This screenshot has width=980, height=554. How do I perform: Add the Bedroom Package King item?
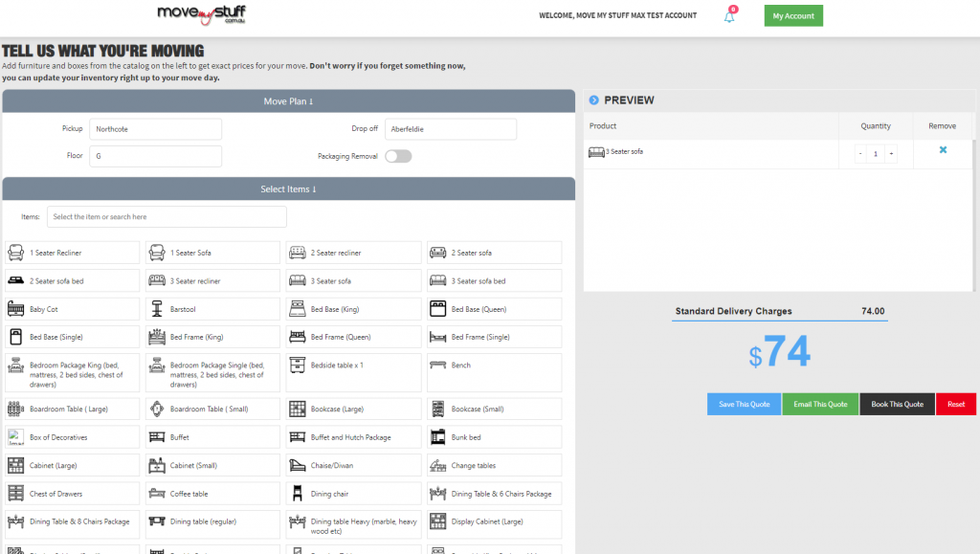click(73, 373)
